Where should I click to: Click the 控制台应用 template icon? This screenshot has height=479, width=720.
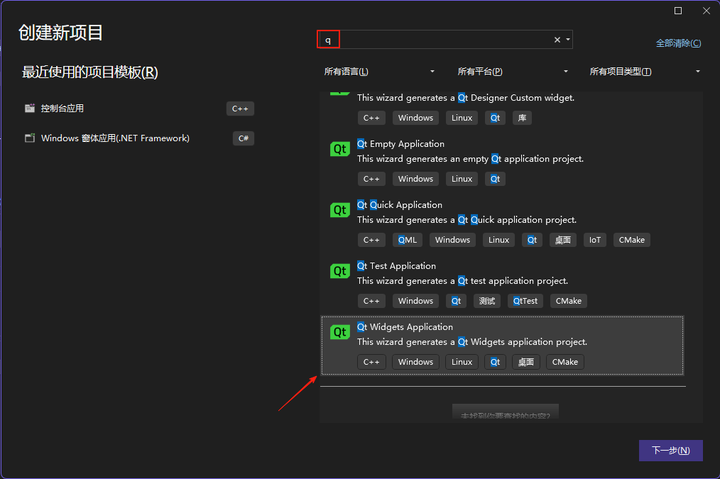pyautogui.click(x=30, y=108)
